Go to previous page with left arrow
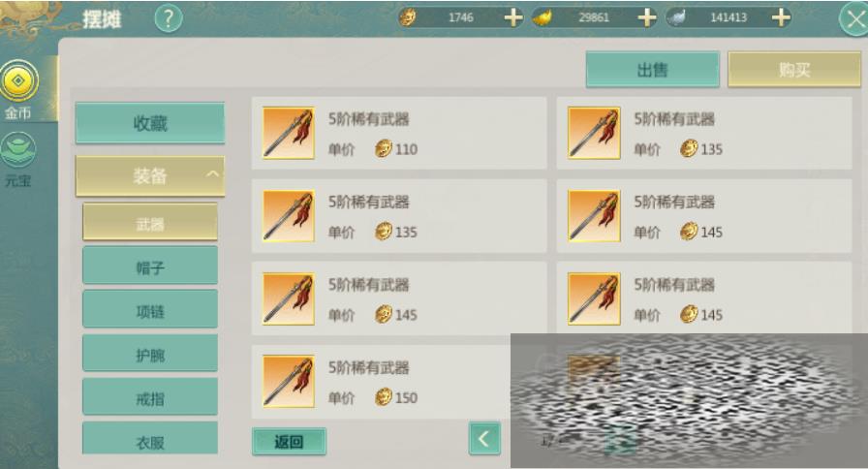868x469 pixels. point(484,439)
